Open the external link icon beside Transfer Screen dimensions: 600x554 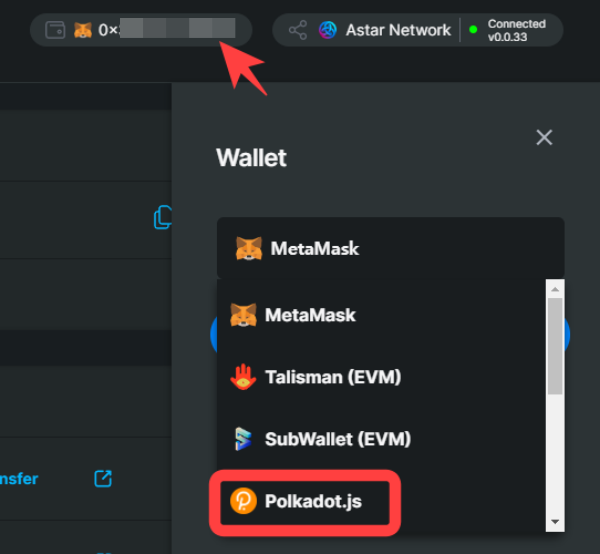(103, 479)
